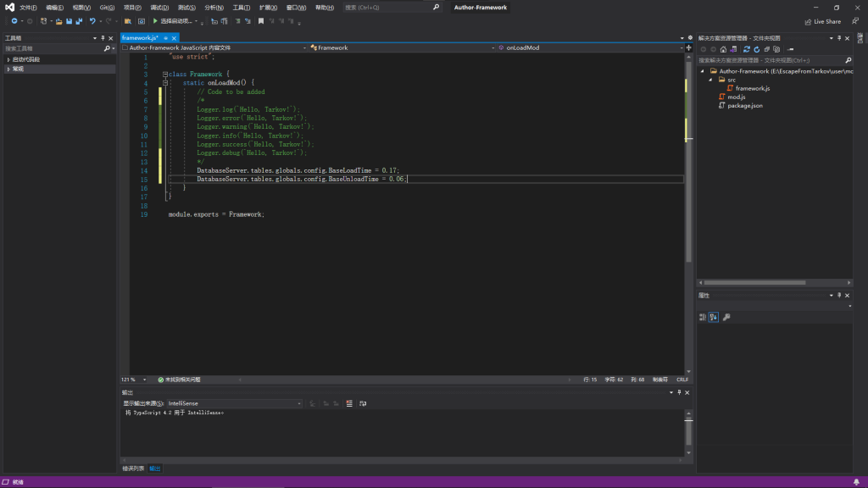
Task: Undo last edit with undo arrow
Action: tap(92, 21)
